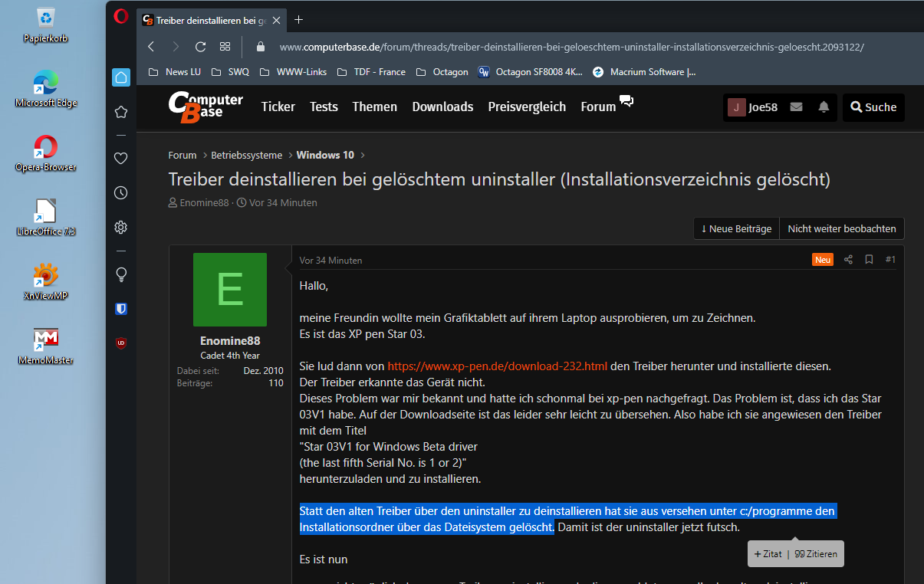Open Enomine88 green avatar
The width and height of the screenshot is (924, 584).
point(230,290)
